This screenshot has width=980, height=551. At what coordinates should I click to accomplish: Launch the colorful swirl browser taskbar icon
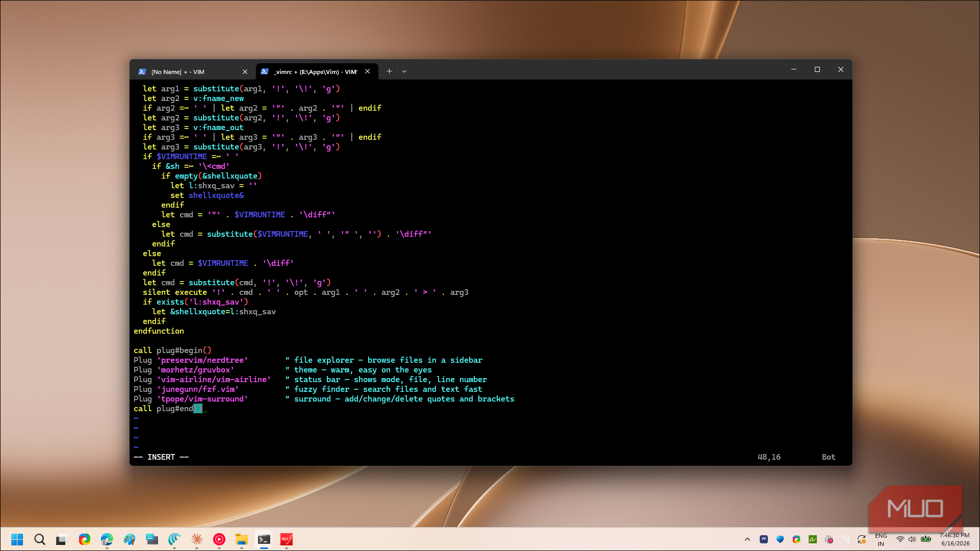point(84,539)
